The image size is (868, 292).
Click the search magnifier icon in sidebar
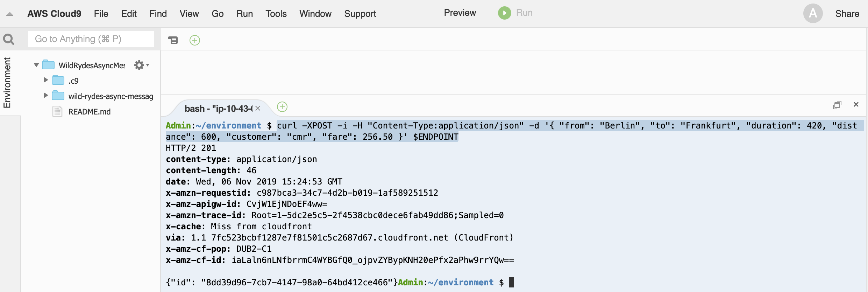pyautogui.click(x=8, y=39)
